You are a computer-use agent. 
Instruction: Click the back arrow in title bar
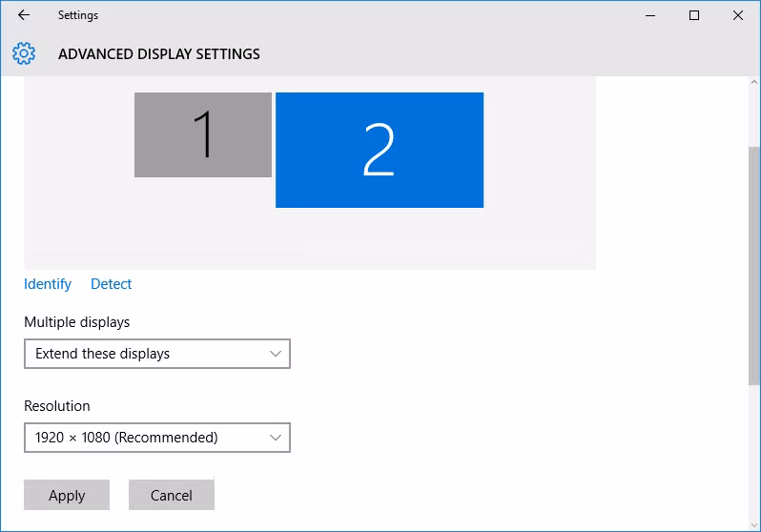[24, 15]
